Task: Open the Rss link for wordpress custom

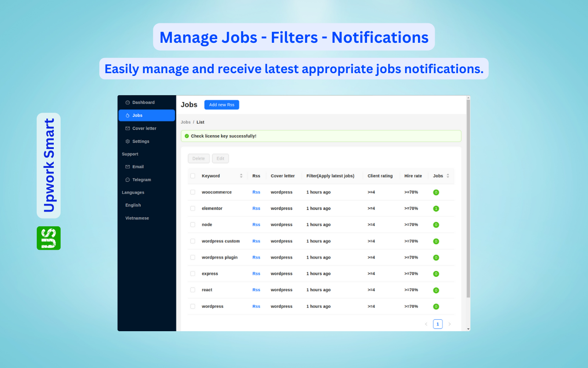Action: coord(256,241)
